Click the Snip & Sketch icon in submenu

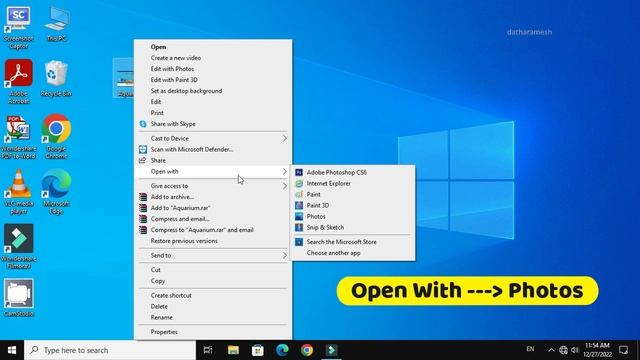[x=299, y=227]
